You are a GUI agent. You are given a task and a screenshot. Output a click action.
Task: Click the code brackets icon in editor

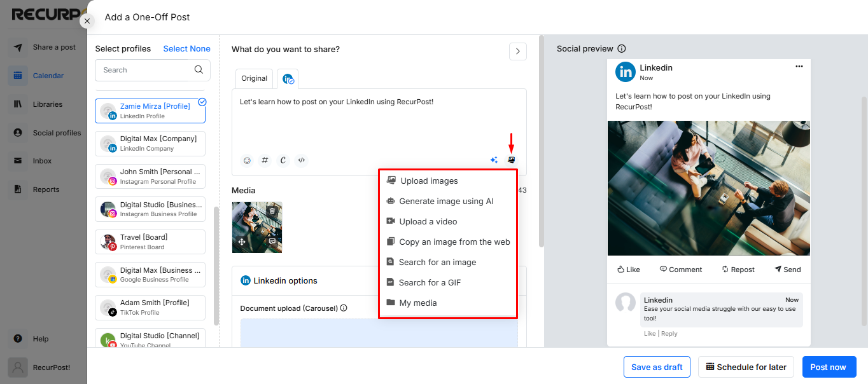(302, 160)
